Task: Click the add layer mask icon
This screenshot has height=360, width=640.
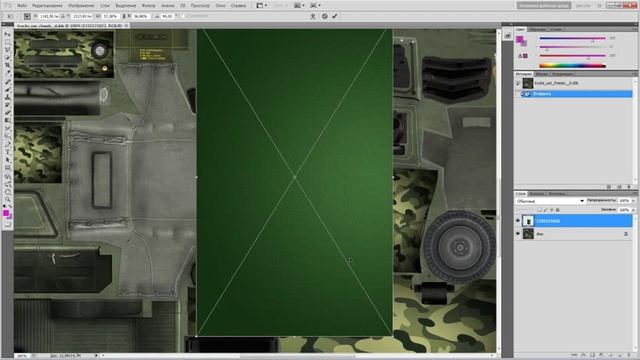Action: (x=593, y=355)
